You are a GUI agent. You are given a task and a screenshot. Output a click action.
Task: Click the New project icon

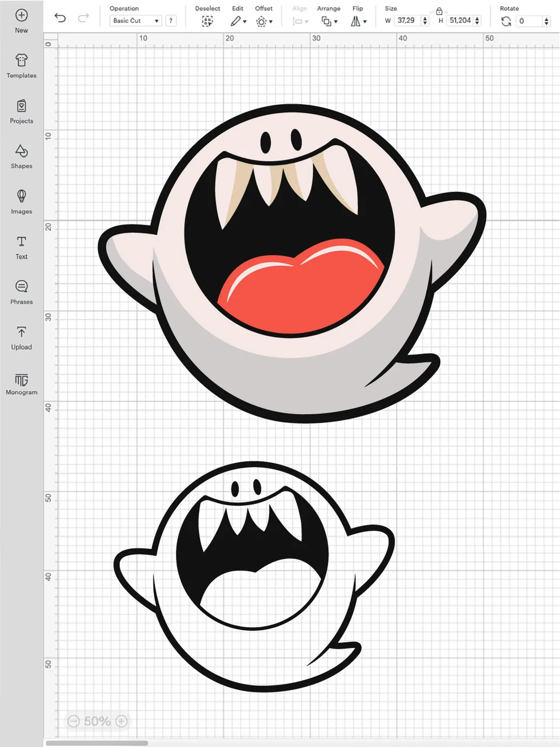pos(21,16)
